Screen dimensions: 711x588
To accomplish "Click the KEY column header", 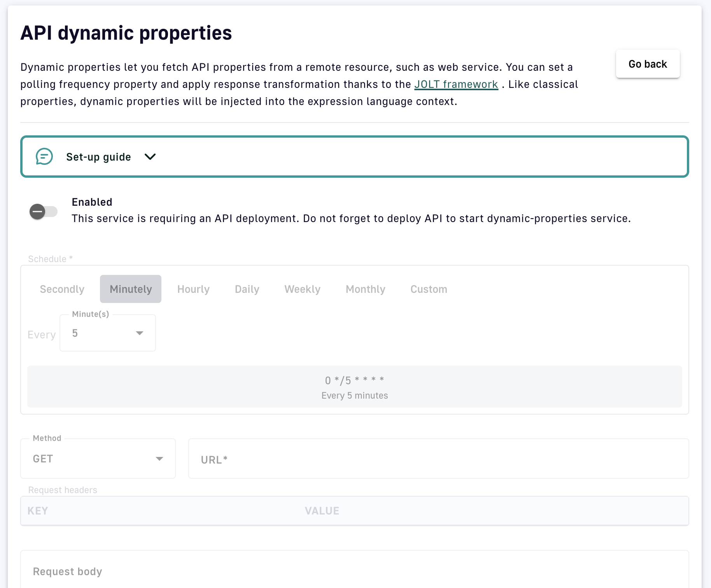I will [x=38, y=511].
